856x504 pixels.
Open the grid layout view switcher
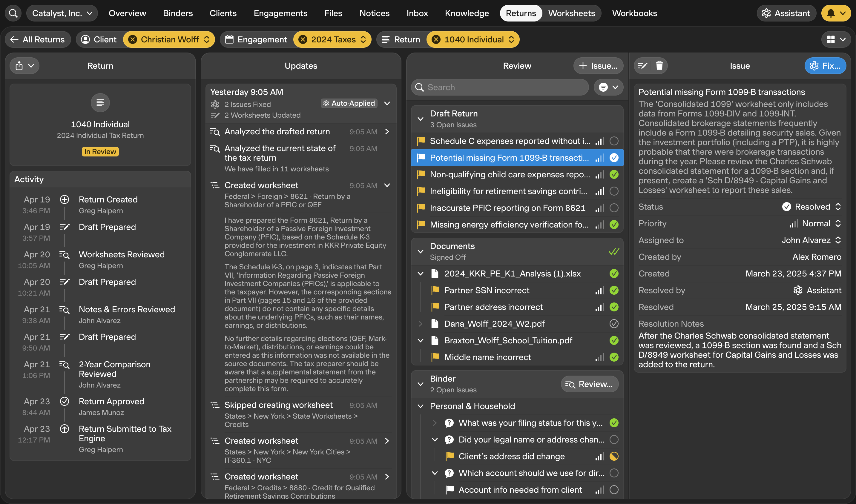click(x=836, y=39)
